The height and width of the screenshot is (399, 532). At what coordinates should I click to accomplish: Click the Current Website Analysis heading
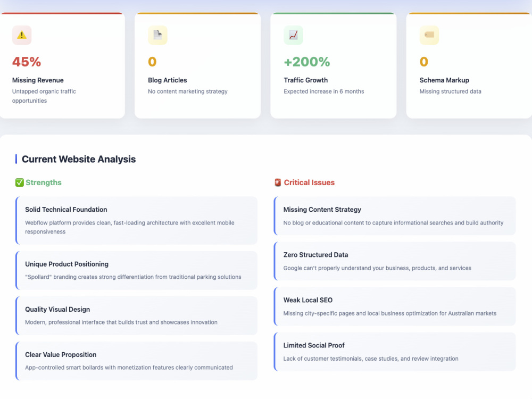click(79, 159)
